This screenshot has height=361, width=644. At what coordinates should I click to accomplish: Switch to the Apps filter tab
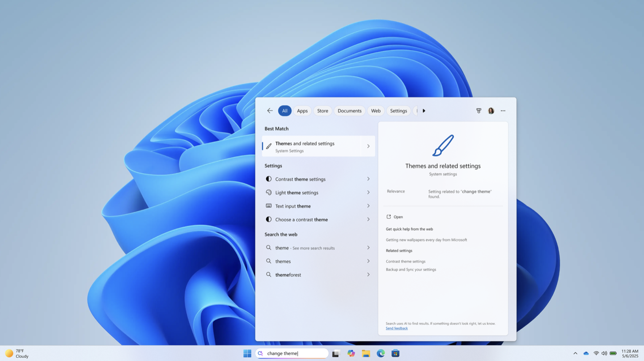coord(302,110)
